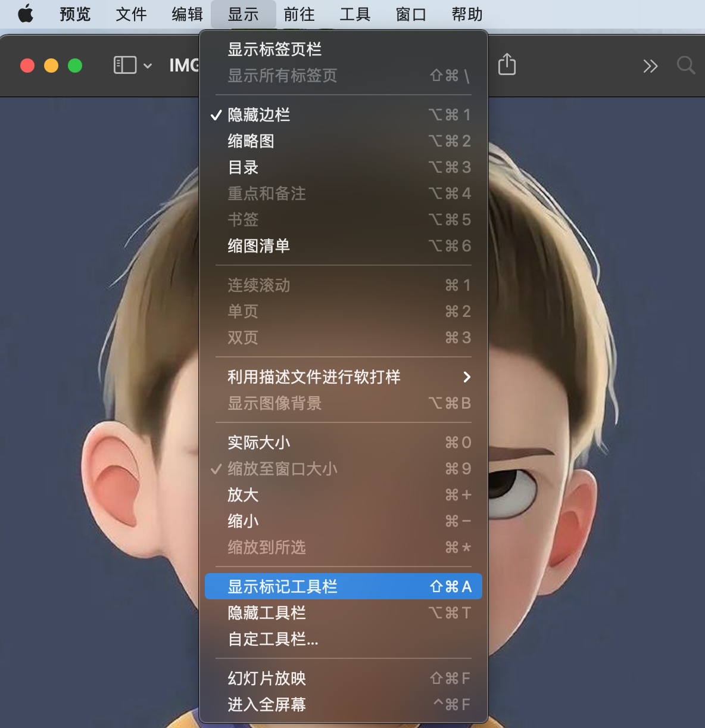This screenshot has width=705, height=728.
Task: Start 幻灯片放映 slideshow
Action: pyautogui.click(x=344, y=679)
